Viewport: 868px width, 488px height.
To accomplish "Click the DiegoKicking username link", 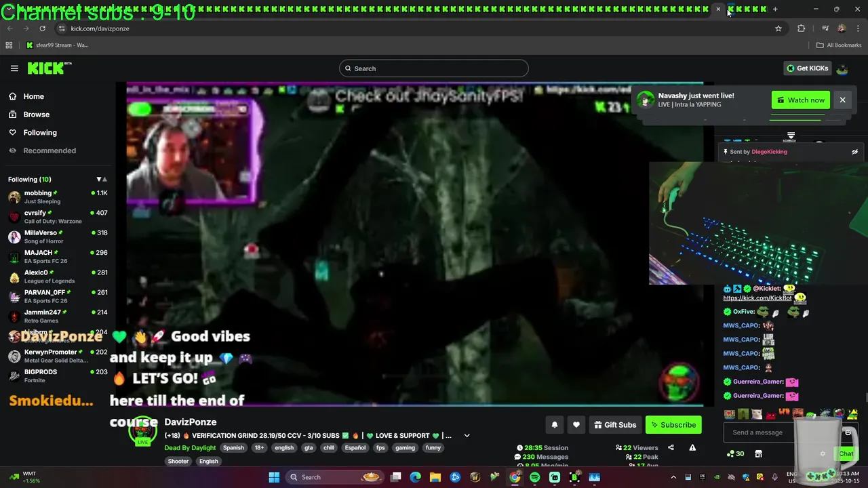I will click(769, 152).
